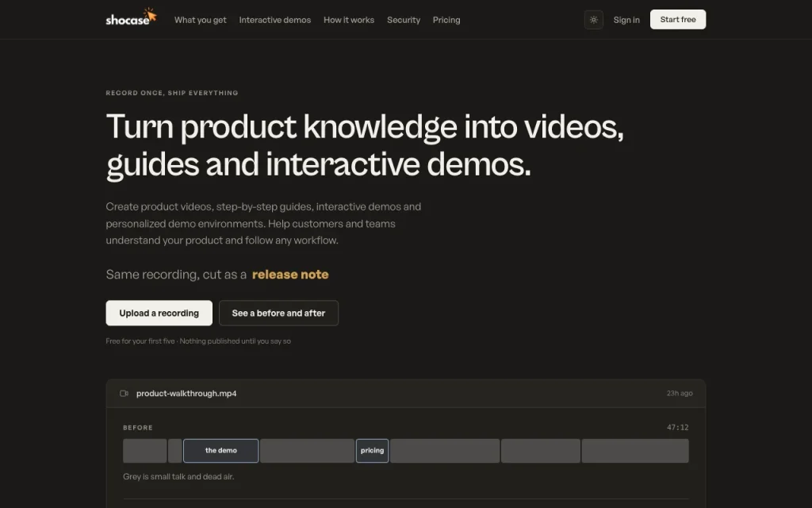Viewport: 812px width, 508px height.
Task: Click the 23h ago timestamp
Action: pyautogui.click(x=680, y=394)
